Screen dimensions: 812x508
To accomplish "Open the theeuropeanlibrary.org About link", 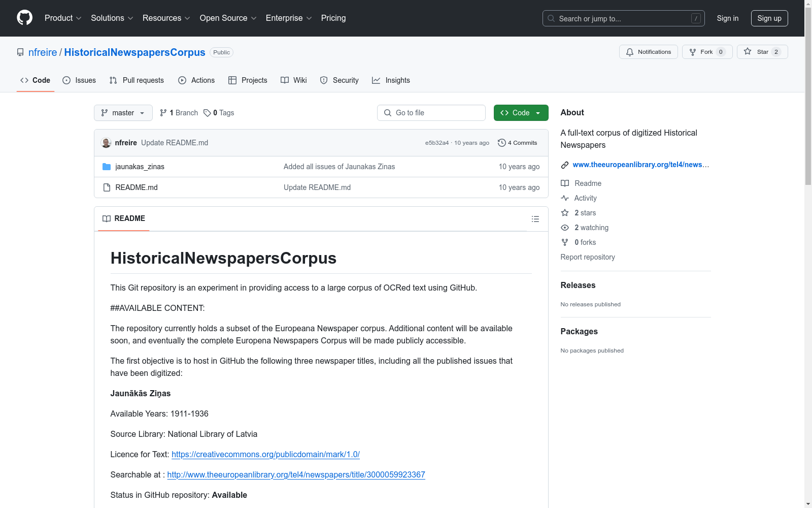I will coord(640,165).
